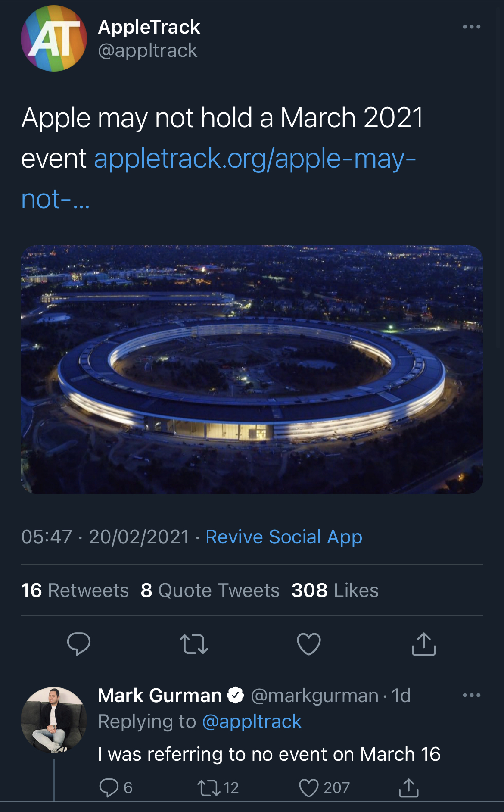Image resolution: width=504 pixels, height=812 pixels.
Task: Like Mark Gurman's reply
Action: tap(308, 788)
